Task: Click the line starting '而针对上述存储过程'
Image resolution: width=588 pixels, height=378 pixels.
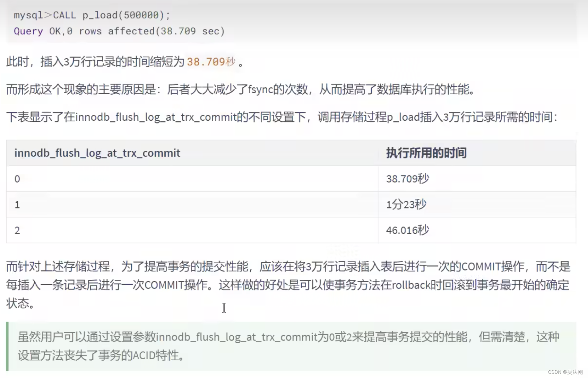Action: point(288,267)
